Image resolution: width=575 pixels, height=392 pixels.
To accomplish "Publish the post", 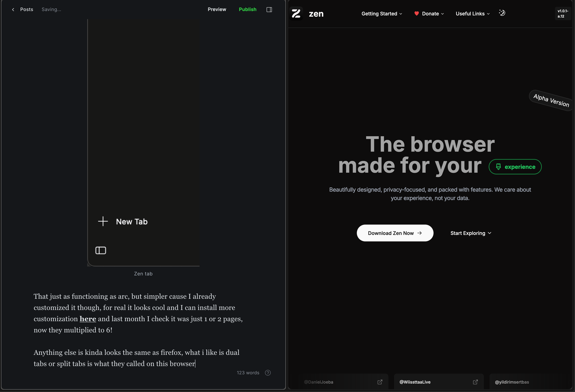I will [x=248, y=9].
